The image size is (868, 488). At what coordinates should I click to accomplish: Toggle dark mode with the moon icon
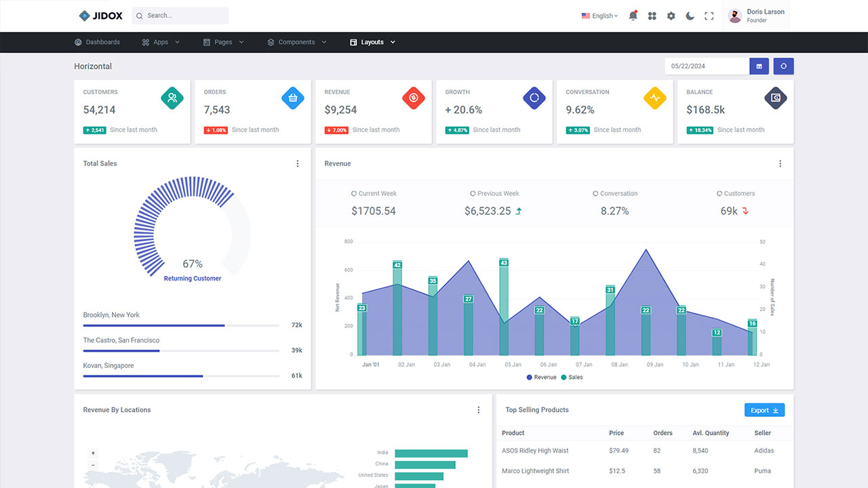(x=690, y=16)
